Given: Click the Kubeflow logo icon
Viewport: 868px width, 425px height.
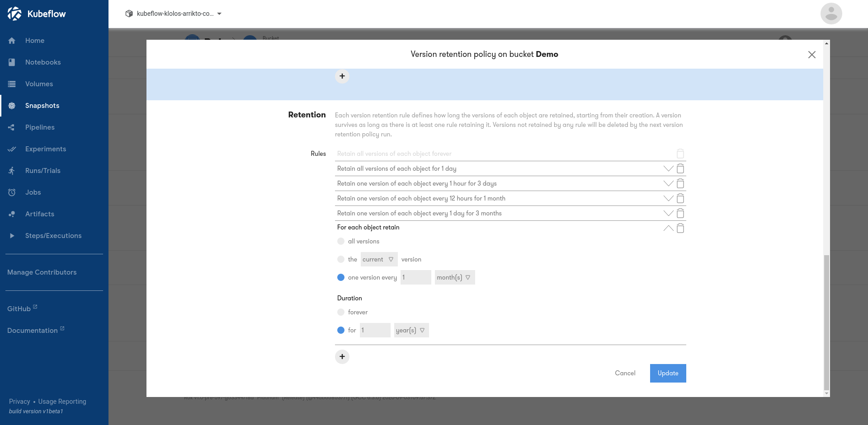Looking at the screenshot, I should point(14,14).
